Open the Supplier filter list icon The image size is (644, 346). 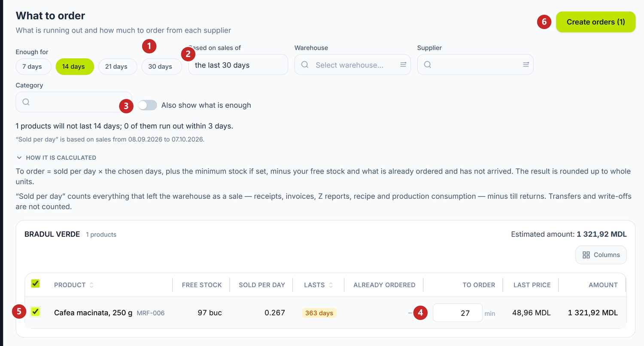(x=526, y=64)
